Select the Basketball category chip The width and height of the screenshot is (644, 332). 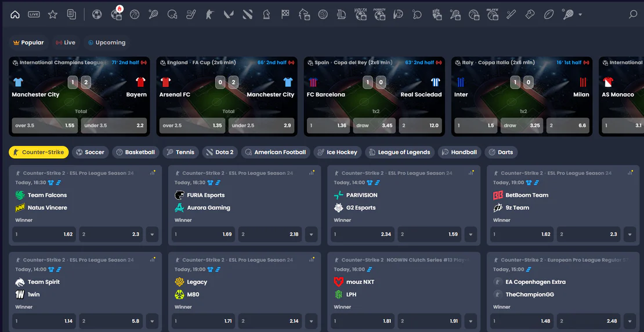click(136, 152)
